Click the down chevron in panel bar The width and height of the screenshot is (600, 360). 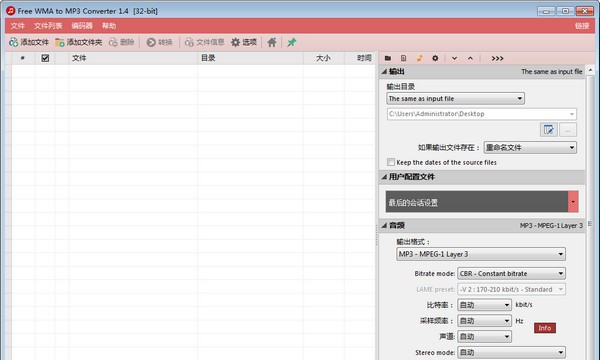454,58
